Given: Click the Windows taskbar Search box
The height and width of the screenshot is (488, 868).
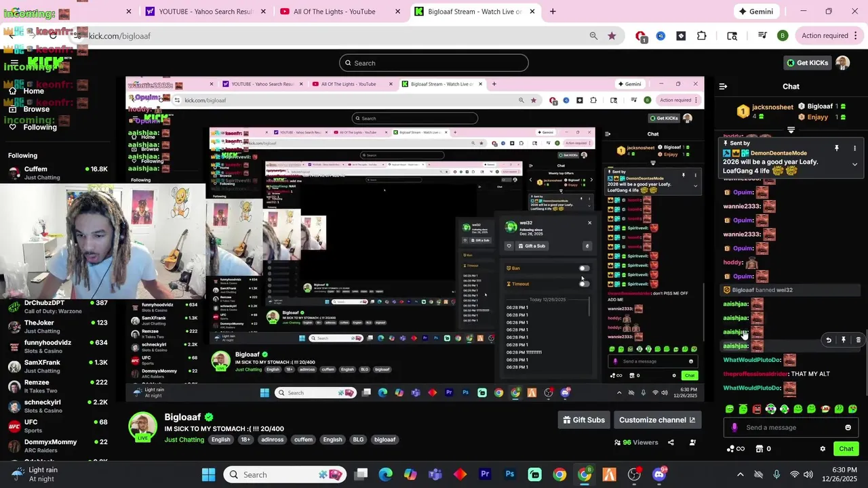Looking at the screenshot, I should (284, 474).
